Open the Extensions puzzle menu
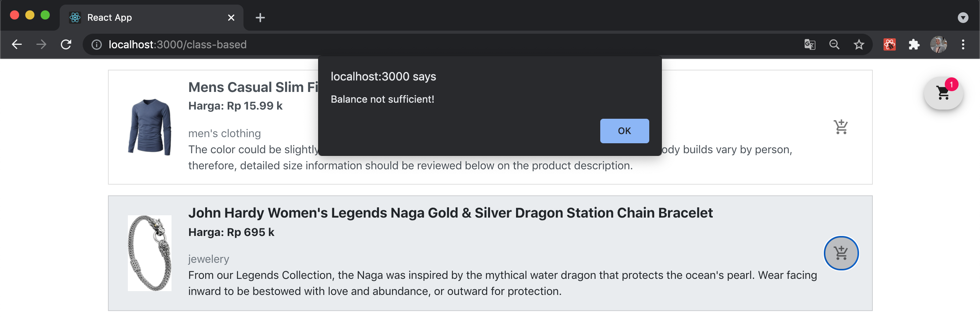Image resolution: width=980 pixels, height=321 pixels. point(914,44)
